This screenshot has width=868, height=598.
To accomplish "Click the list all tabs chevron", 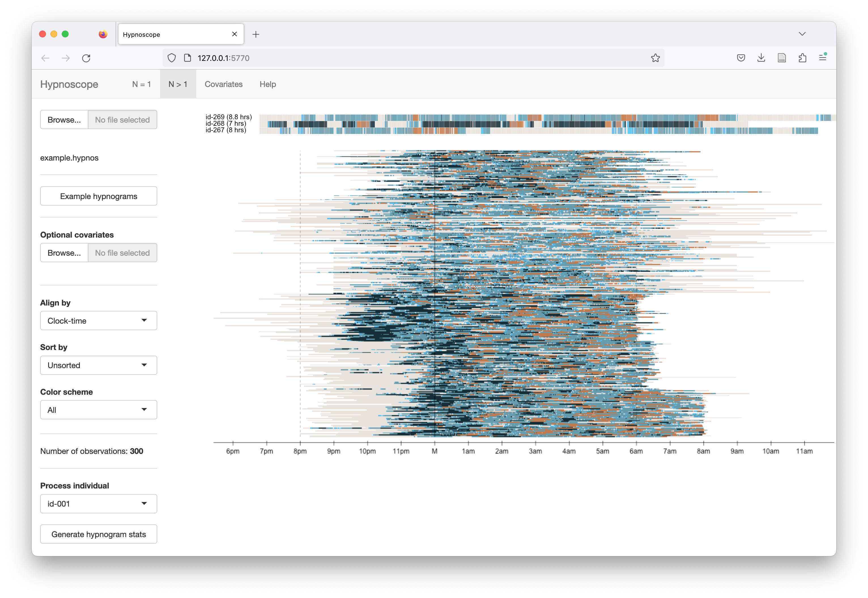I will [x=802, y=34].
